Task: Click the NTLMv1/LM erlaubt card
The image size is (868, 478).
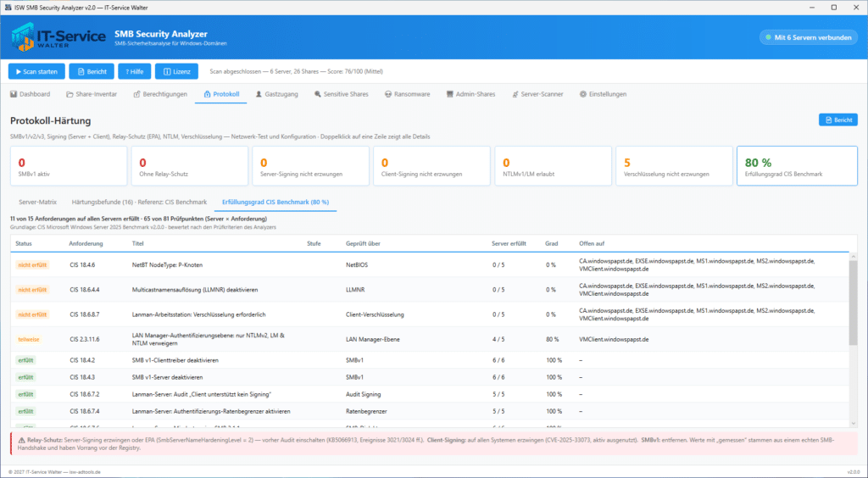Action: coord(553,166)
